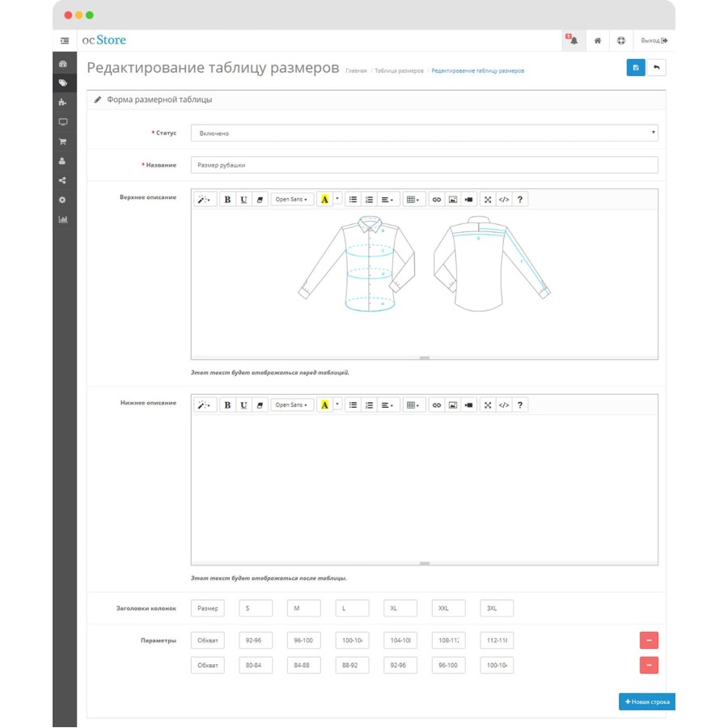
Task: Open Customers user icon in sidebar
Action: [x=63, y=161]
